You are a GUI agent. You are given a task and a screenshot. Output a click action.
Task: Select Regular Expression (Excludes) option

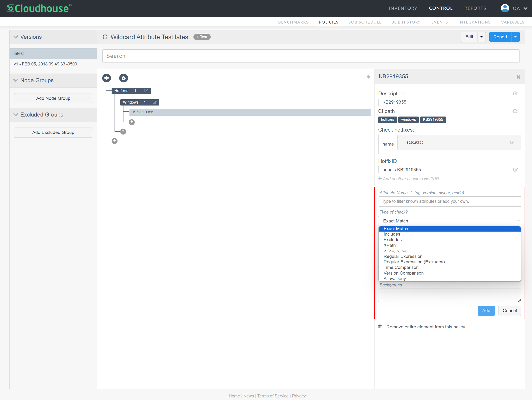pos(449,262)
